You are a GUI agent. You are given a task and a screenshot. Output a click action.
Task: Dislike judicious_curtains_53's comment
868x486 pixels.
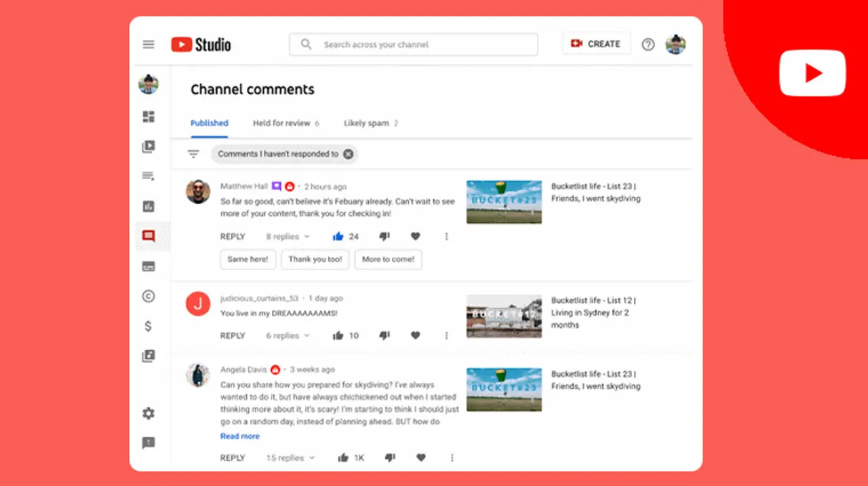coord(384,335)
